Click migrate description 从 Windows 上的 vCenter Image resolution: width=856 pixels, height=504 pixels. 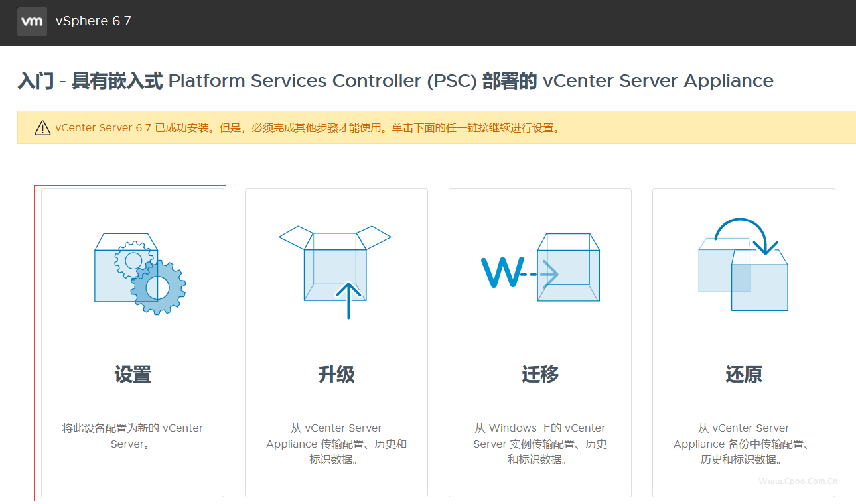pos(540,444)
